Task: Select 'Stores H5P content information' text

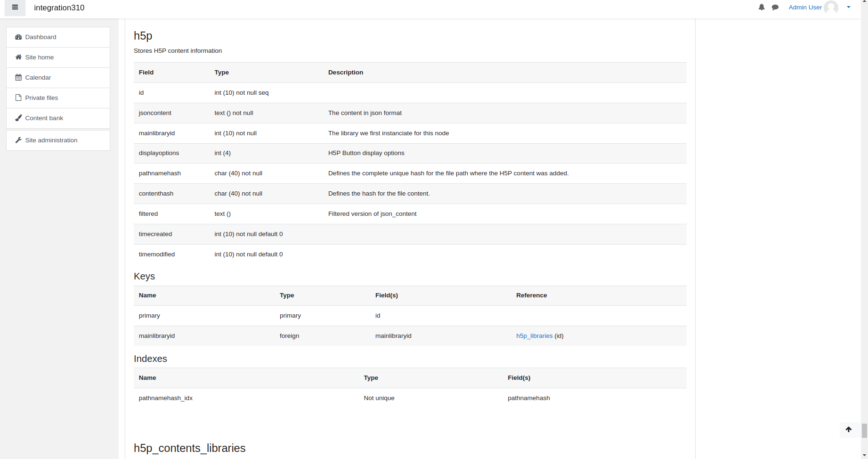Action: tap(178, 51)
